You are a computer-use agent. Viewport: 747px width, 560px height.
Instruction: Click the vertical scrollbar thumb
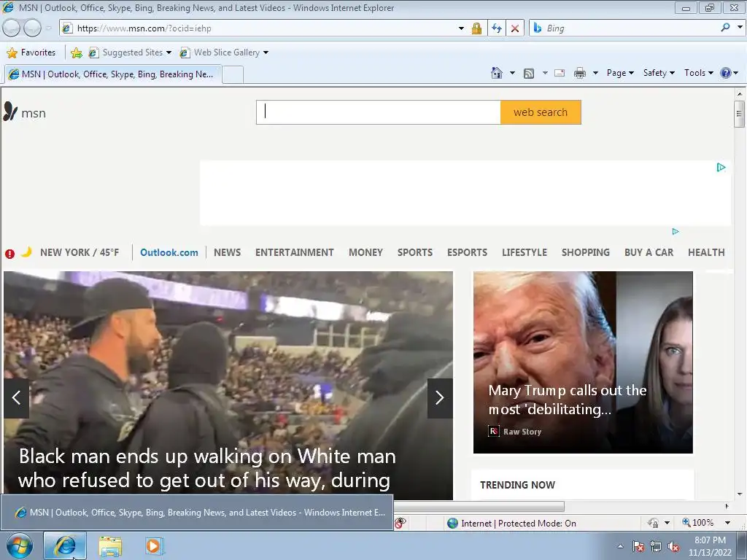[x=739, y=114]
